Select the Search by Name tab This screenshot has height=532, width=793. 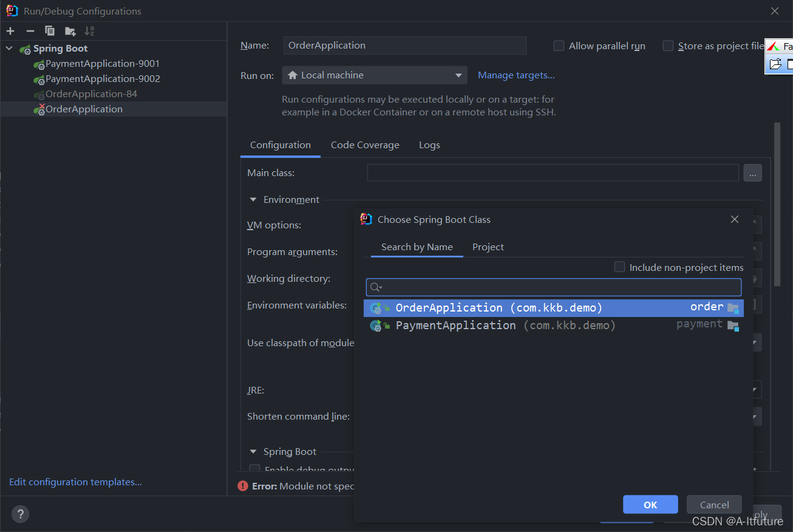point(417,247)
